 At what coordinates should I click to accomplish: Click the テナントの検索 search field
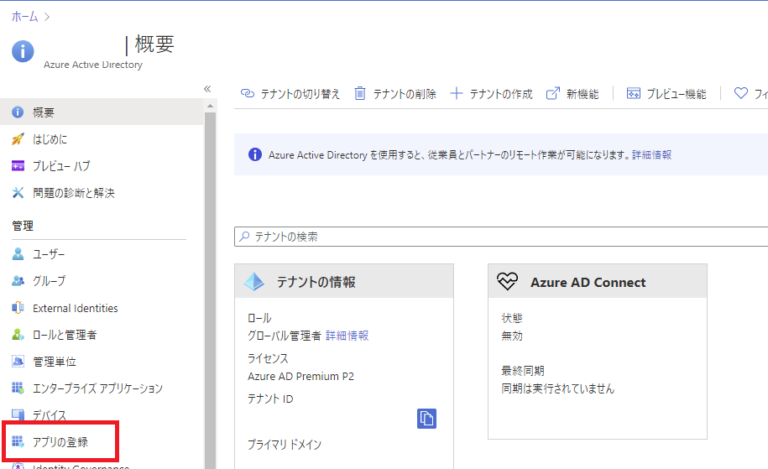500,237
